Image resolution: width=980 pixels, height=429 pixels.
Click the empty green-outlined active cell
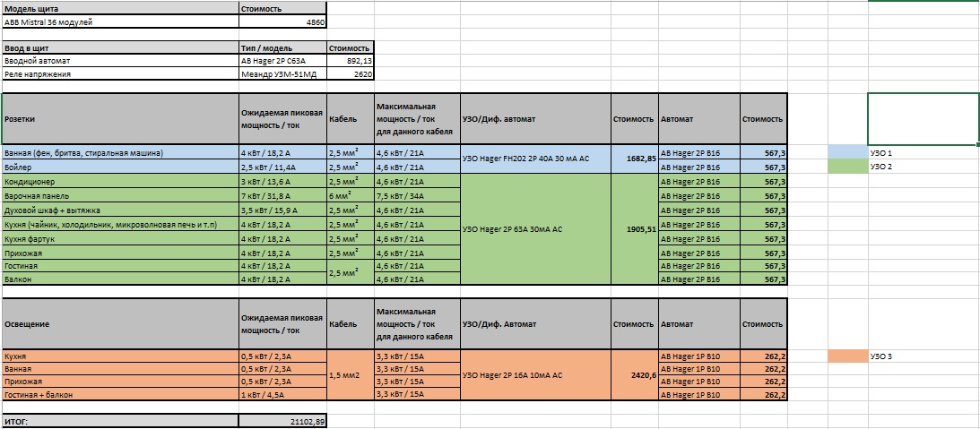coord(924,119)
